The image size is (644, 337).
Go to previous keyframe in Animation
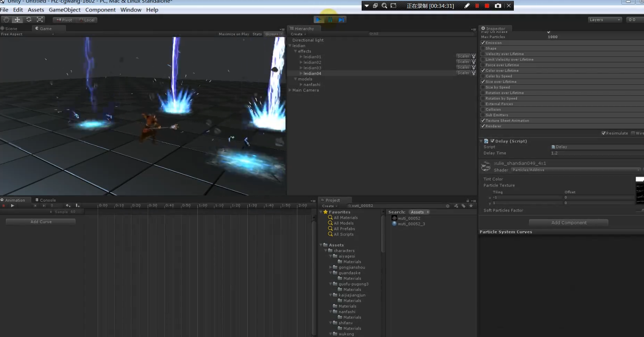(x=35, y=206)
